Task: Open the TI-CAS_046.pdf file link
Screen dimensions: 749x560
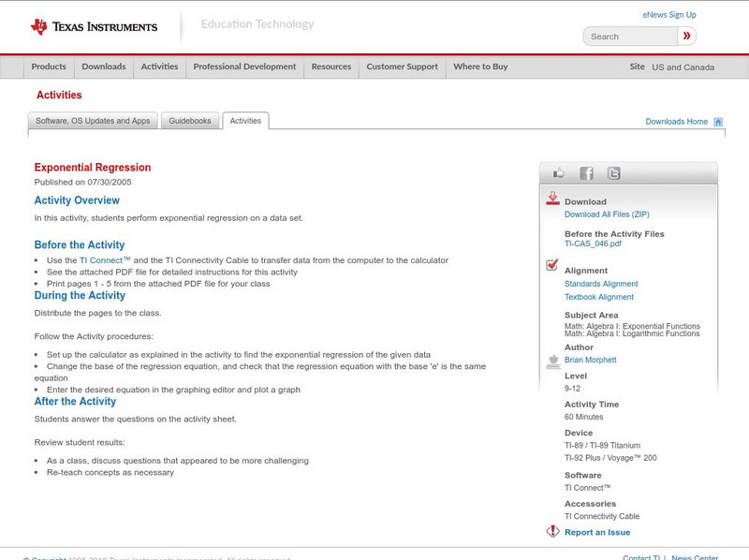Action: [593, 243]
